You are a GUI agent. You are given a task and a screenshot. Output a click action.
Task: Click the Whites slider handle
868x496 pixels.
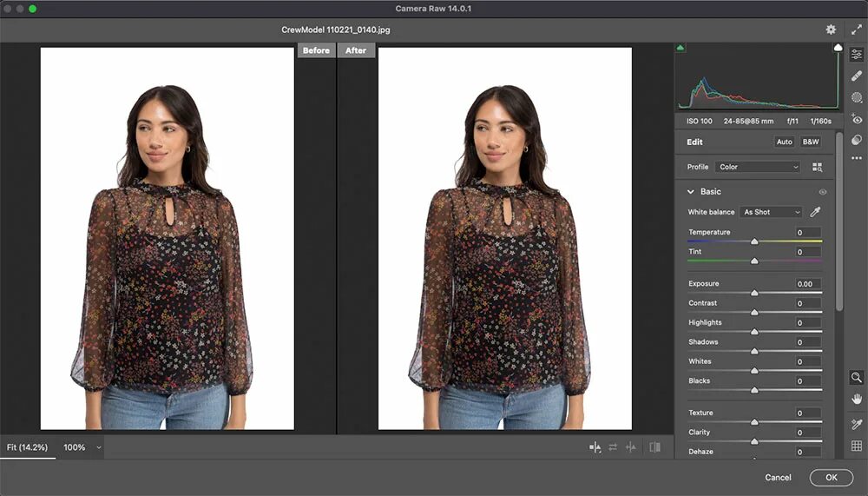[754, 370]
